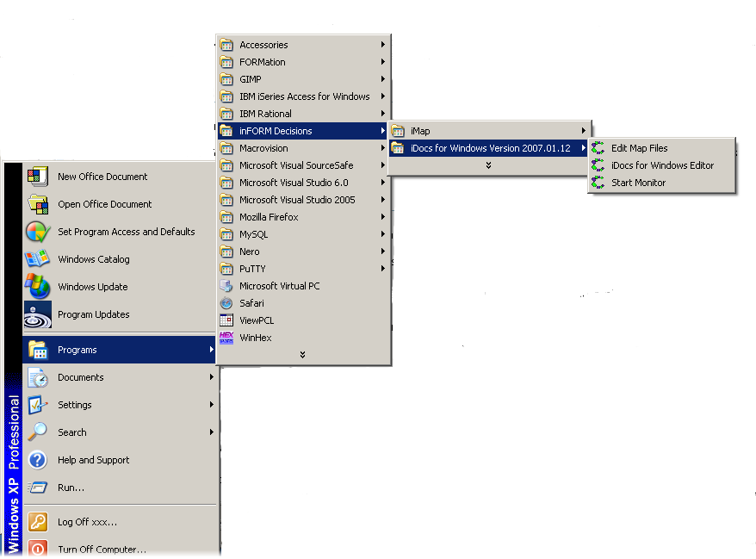The image size is (756, 559).
Task: Click the Search magnifying glass icon
Action: 38,432
